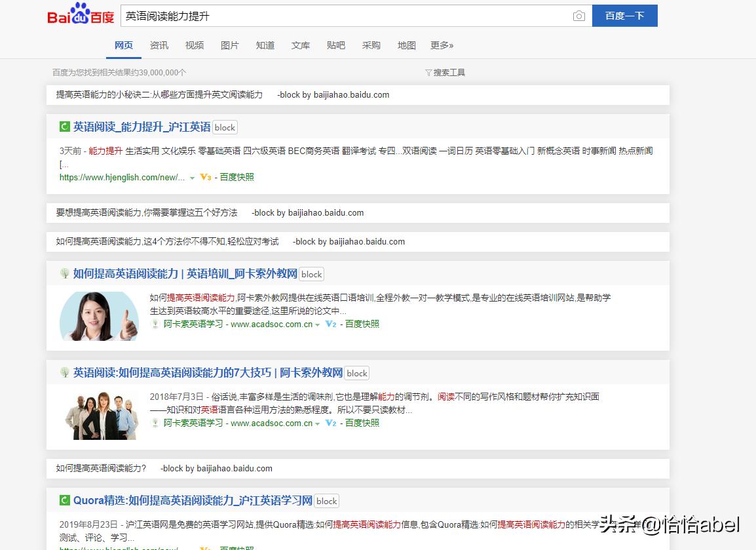Toggle block on 阿卡索外教网 英语培训 result
The width and height of the screenshot is (756, 550).
coord(311,274)
